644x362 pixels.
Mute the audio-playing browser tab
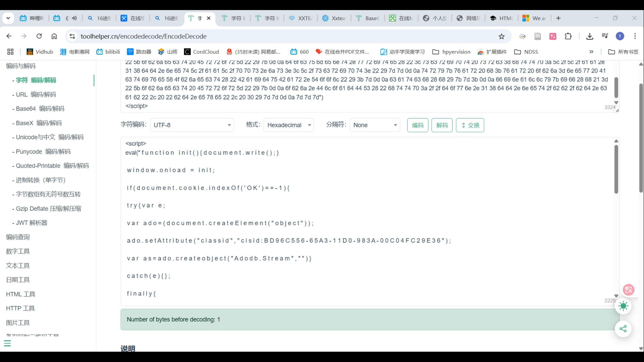74,18
